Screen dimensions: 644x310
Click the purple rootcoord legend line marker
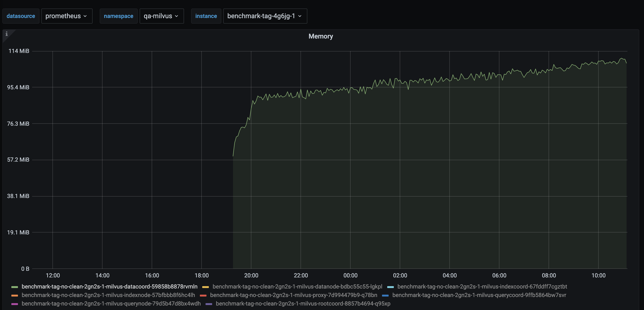click(x=209, y=304)
